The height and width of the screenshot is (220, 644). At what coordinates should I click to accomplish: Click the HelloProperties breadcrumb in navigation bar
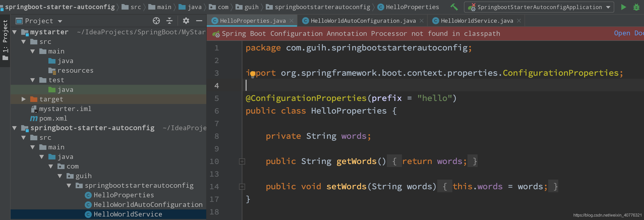pyautogui.click(x=408, y=7)
